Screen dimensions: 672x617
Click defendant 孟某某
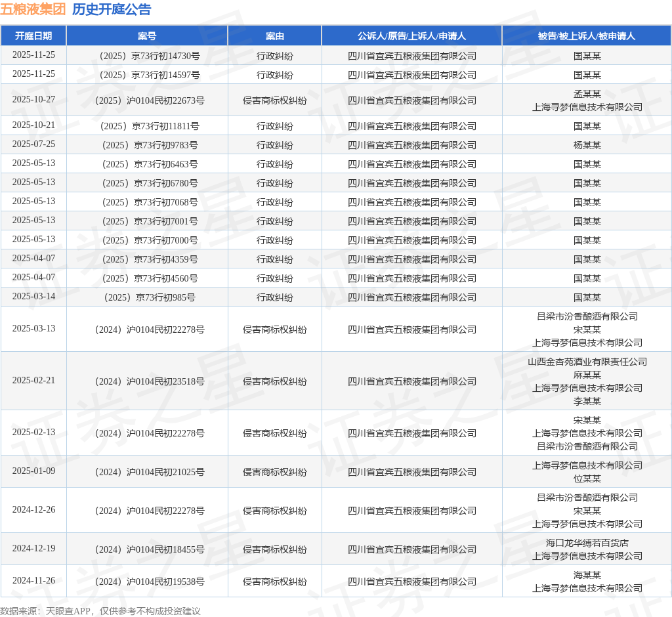tap(587, 94)
